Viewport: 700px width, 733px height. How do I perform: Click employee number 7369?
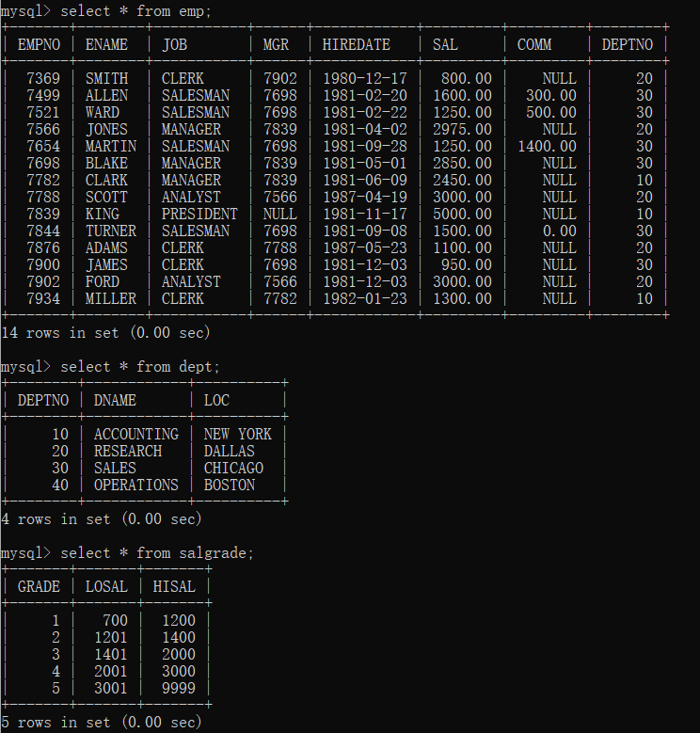click(x=43, y=78)
